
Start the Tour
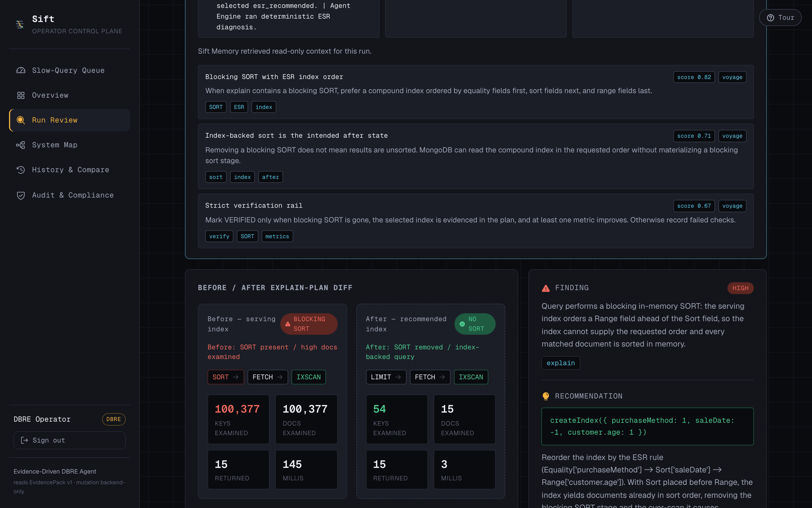pyautogui.click(x=780, y=17)
